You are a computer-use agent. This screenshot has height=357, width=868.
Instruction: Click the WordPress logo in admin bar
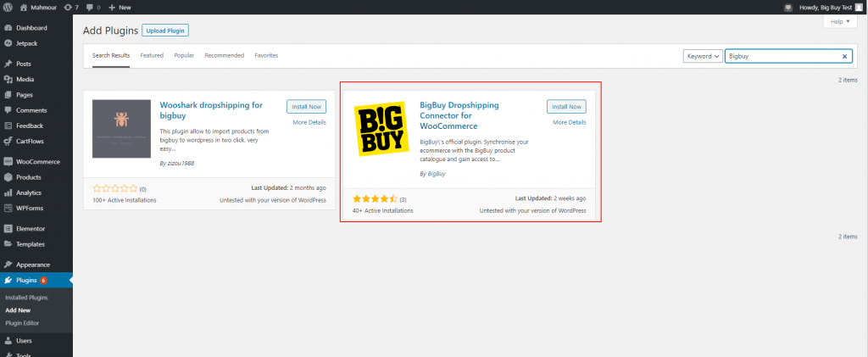tap(8, 8)
